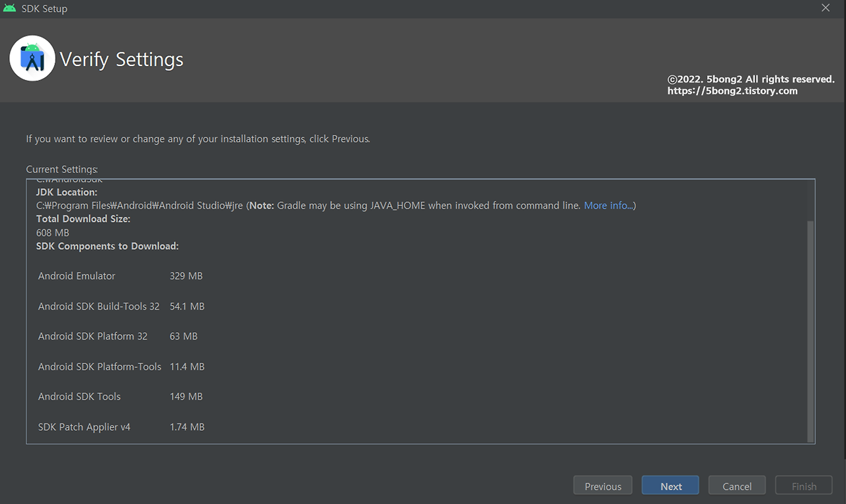
Task: Cancel the SDK setup wizard
Action: click(x=737, y=486)
